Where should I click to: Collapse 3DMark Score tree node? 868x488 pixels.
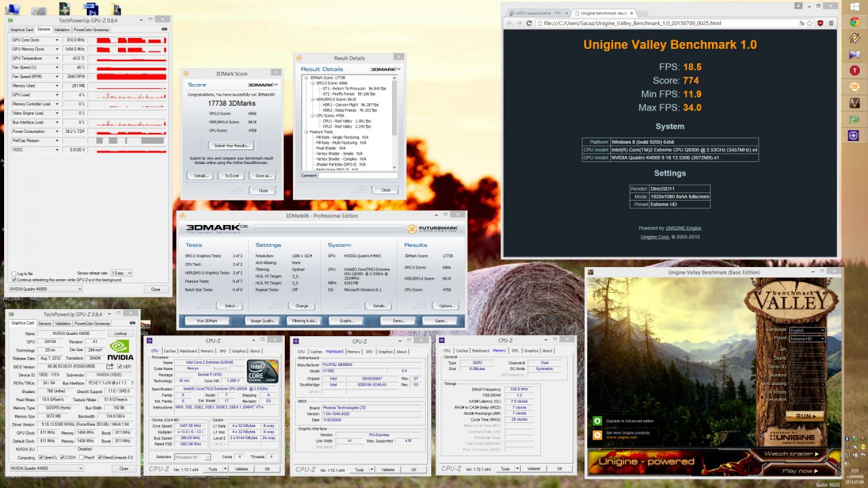coord(307,78)
